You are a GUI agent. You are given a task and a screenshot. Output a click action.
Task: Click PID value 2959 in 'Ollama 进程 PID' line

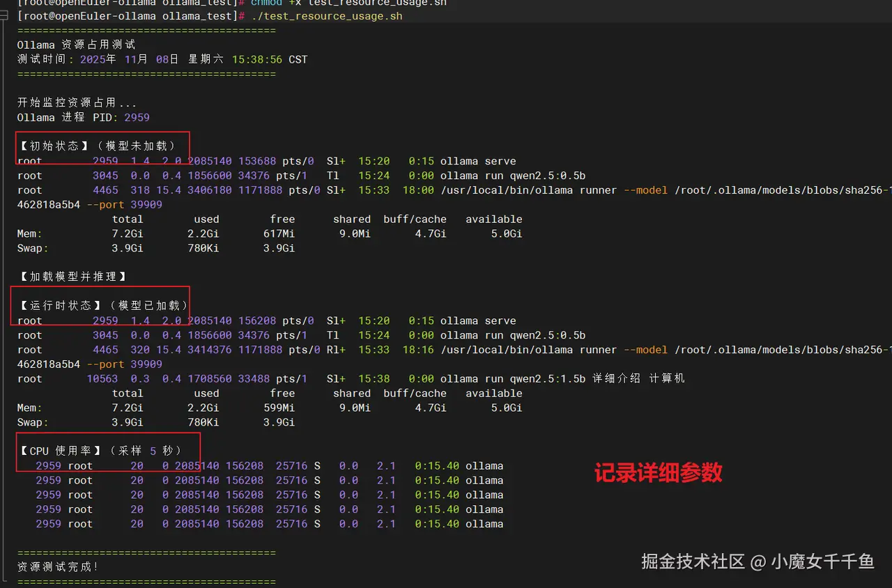coord(137,118)
